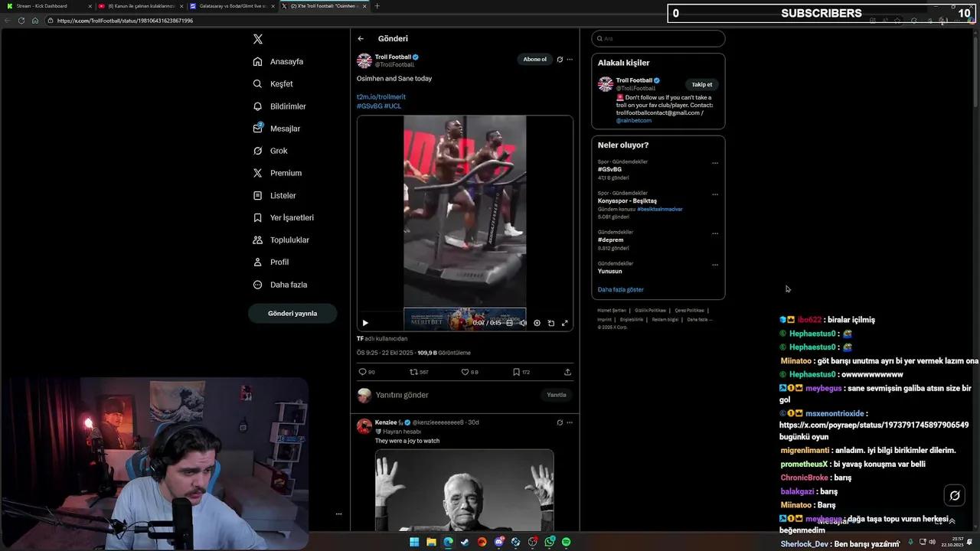The width and height of the screenshot is (980, 551).
Task: Reload the page
Action: (x=21, y=21)
